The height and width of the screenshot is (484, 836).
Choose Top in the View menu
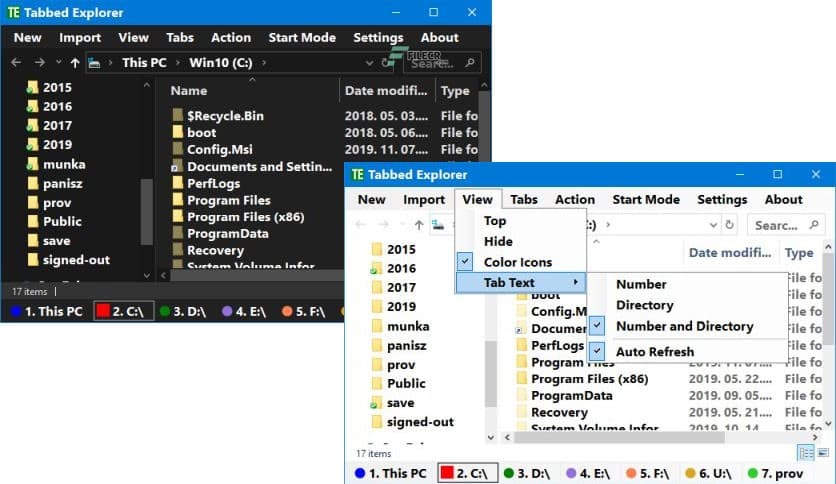(495, 221)
